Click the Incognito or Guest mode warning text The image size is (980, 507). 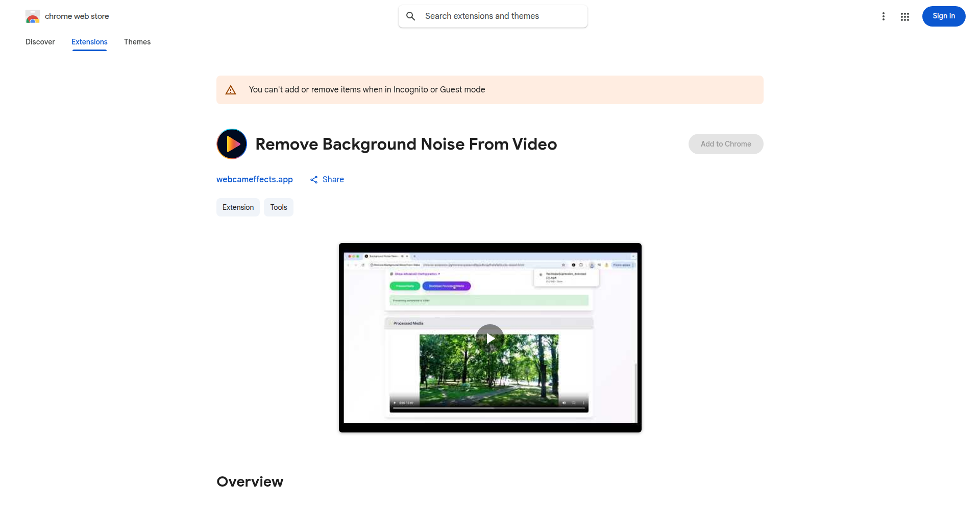[366, 90]
